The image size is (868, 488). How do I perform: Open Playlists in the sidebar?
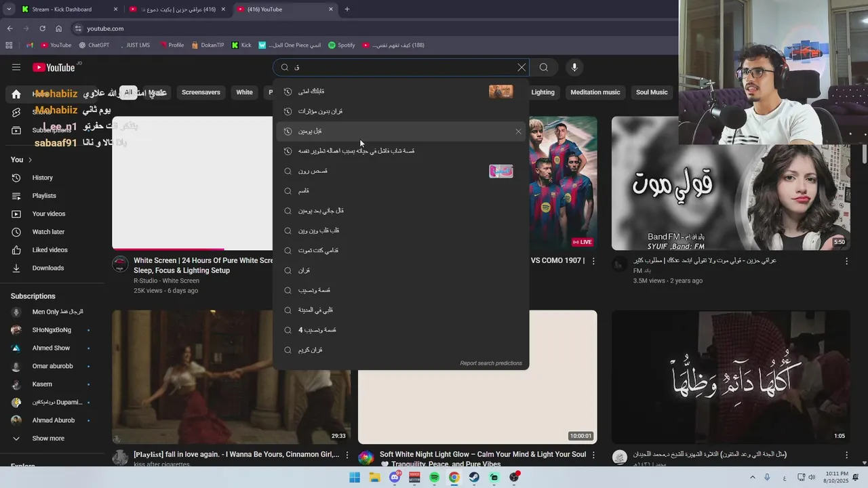point(44,196)
